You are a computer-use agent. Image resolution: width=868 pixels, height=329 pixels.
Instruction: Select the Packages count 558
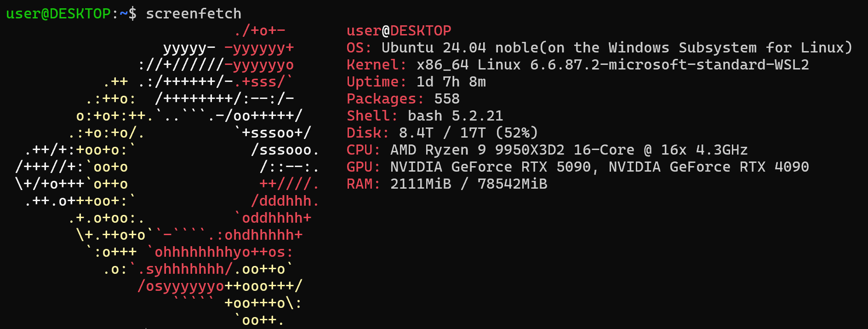(447, 98)
